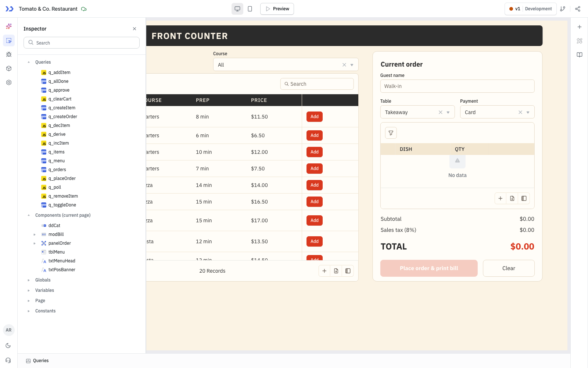Viewport: 588px width, 368px height.
Task: Expand the Globals section
Action: (x=29, y=280)
